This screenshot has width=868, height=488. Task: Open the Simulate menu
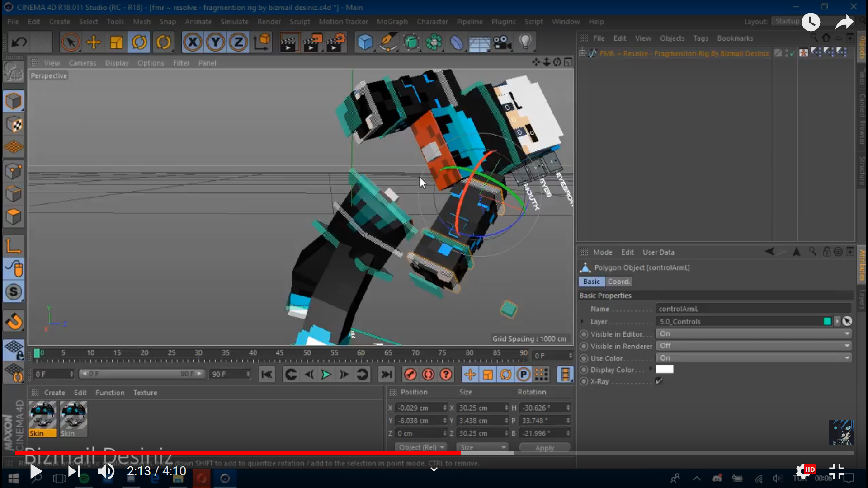[x=234, y=22]
